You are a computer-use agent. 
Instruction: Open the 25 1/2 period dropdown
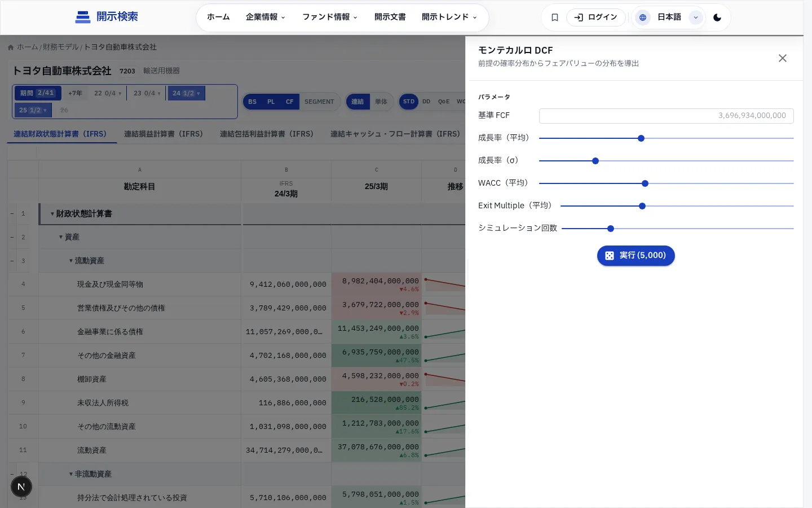pyautogui.click(x=33, y=110)
